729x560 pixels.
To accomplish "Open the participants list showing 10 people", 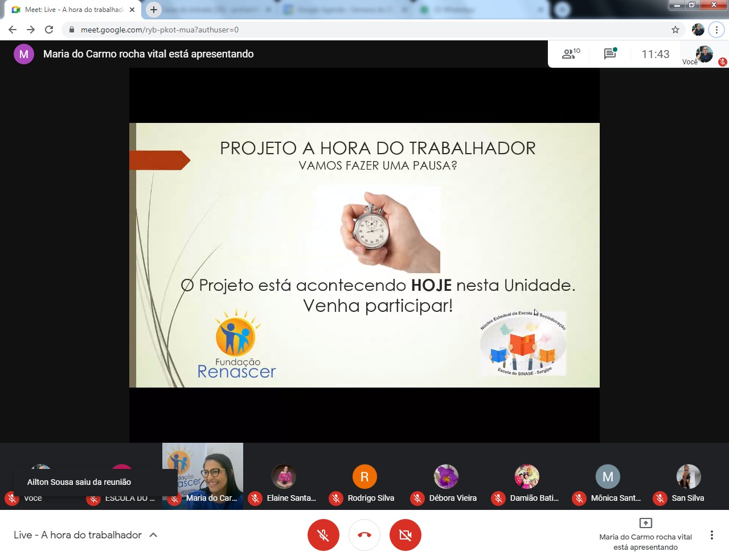I will click(x=569, y=53).
